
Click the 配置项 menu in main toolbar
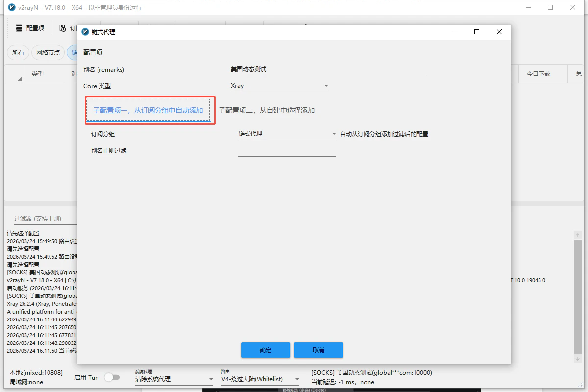pyautogui.click(x=30, y=28)
